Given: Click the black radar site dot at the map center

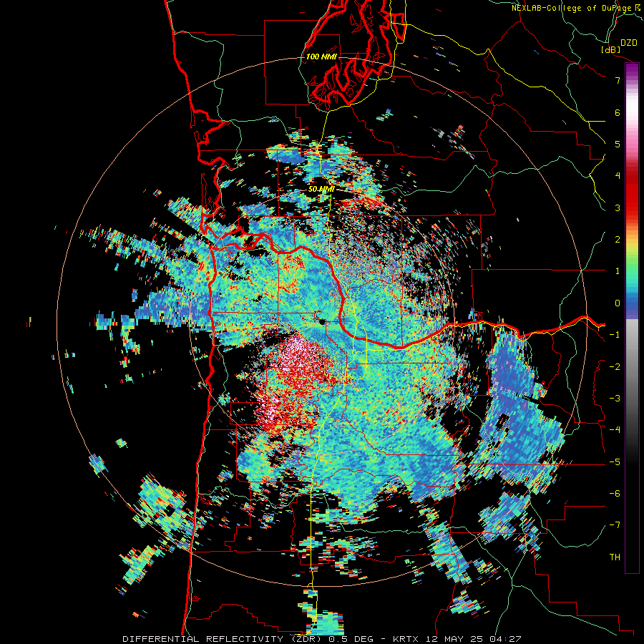Looking at the screenshot, I should pyautogui.click(x=323, y=321).
